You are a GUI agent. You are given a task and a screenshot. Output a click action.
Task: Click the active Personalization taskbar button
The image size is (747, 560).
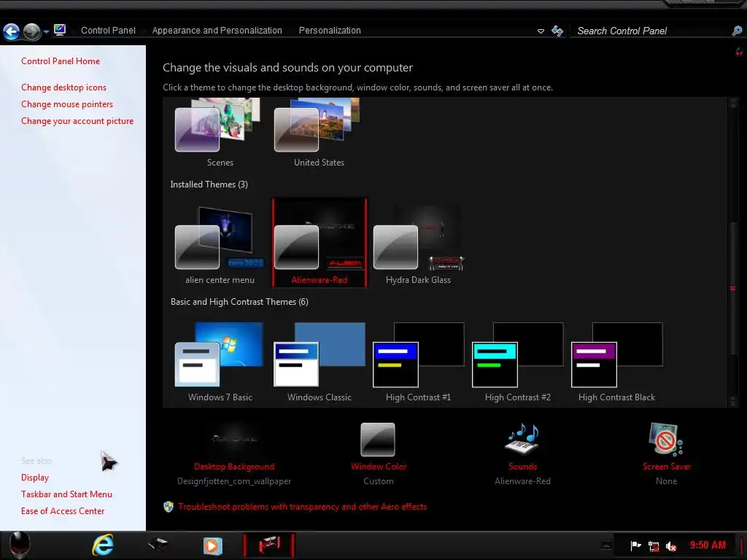pyautogui.click(x=269, y=545)
